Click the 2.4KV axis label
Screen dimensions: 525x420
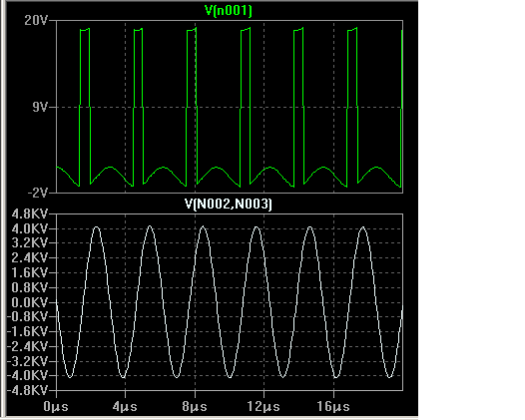[x=30, y=257]
